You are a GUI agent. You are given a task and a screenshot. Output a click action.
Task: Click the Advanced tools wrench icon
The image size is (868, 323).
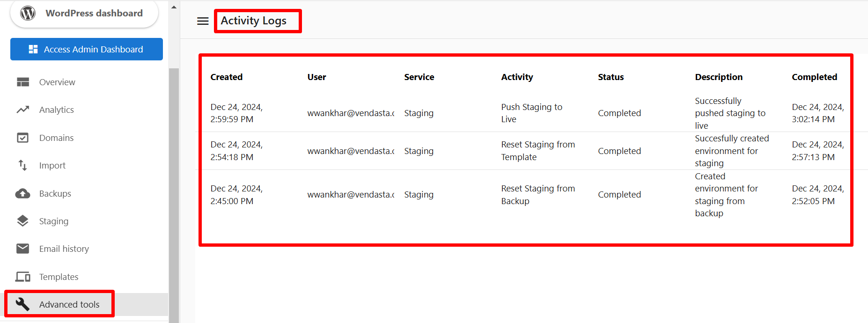click(x=23, y=304)
